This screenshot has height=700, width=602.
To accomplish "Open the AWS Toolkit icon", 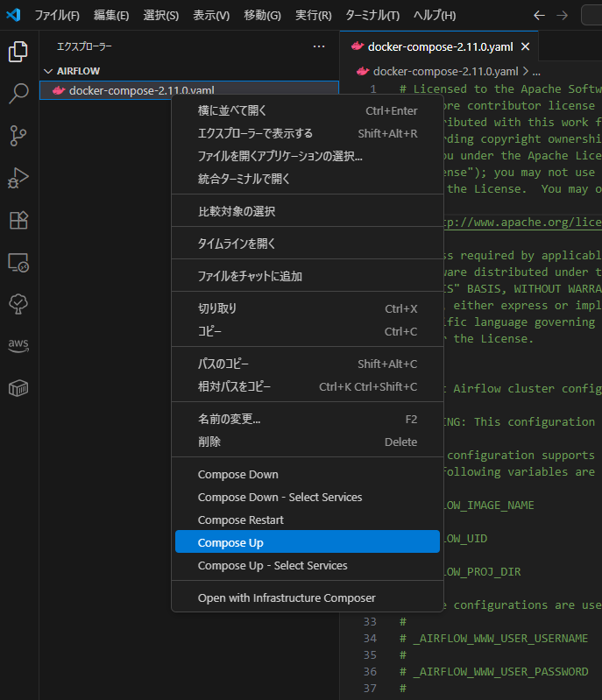I will click(x=18, y=345).
